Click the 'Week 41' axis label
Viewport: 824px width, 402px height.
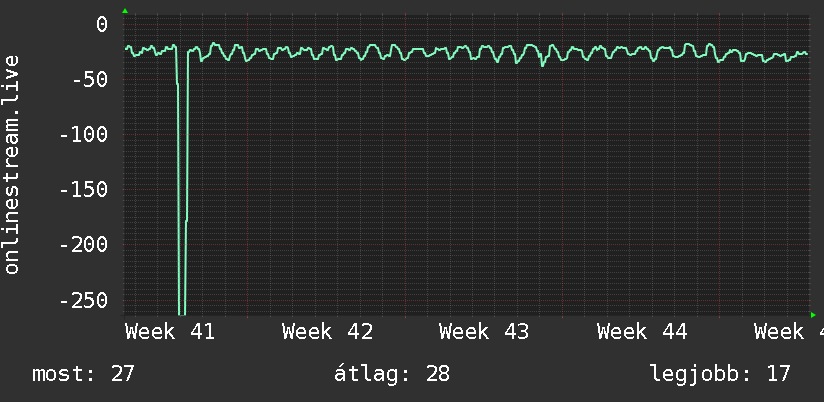170,332
